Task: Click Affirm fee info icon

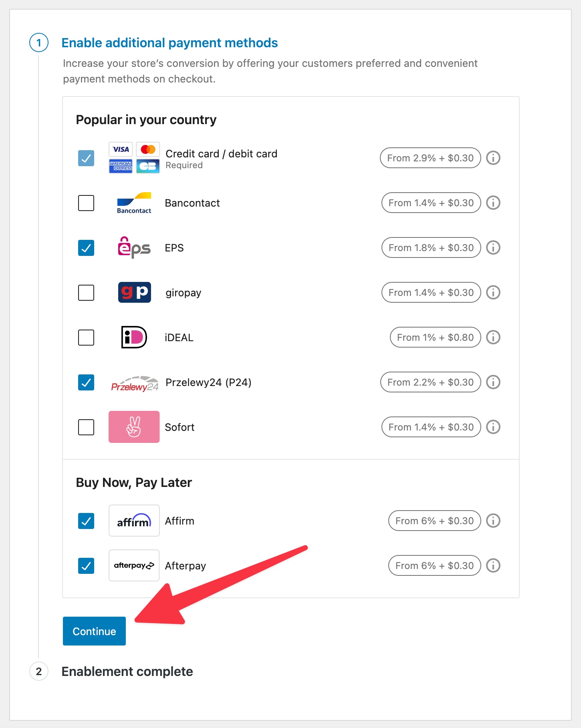Action: tap(493, 521)
